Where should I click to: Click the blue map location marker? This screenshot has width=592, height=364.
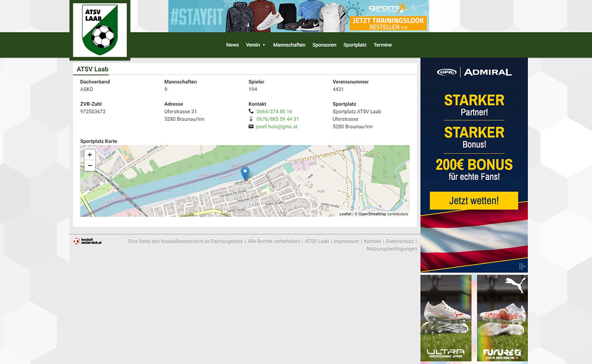245,174
